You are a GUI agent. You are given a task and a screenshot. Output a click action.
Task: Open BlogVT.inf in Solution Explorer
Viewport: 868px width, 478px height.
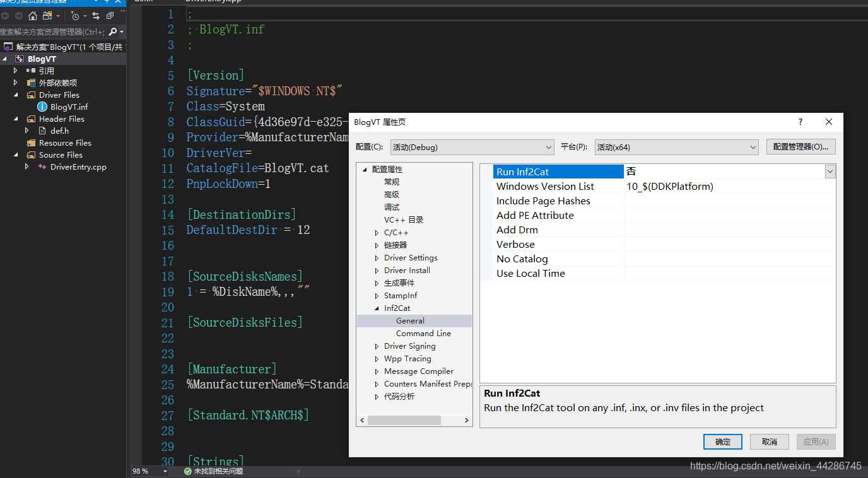pyautogui.click(x=69, y=107)
